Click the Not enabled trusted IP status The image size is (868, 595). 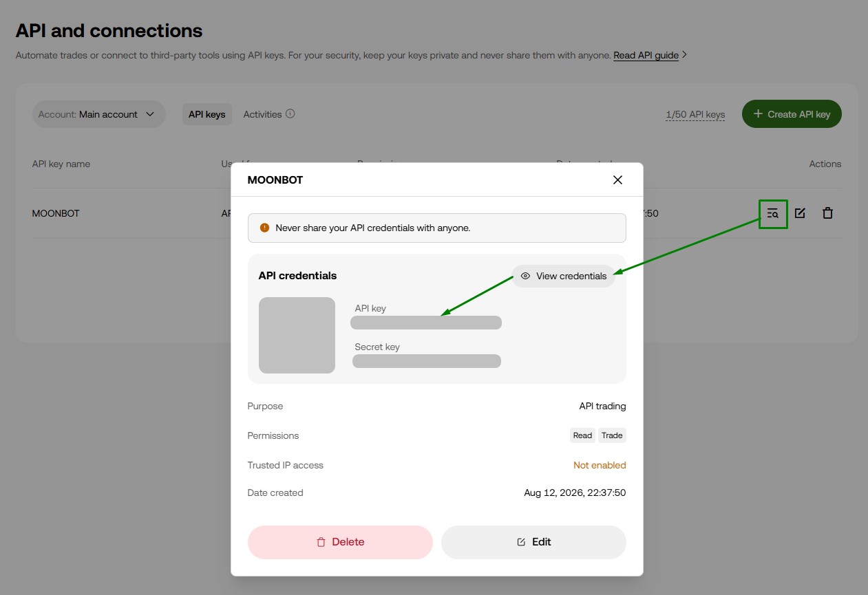(600, 465)
